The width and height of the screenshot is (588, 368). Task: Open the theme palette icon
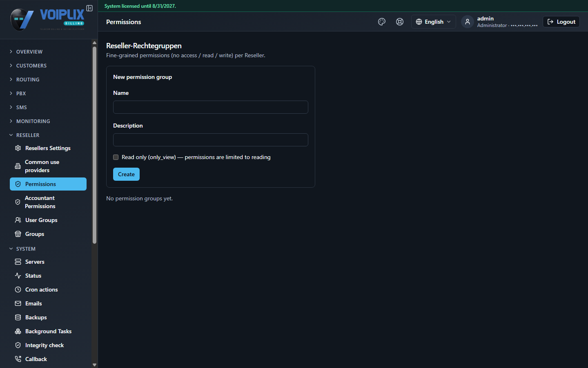tap(382, 22)
